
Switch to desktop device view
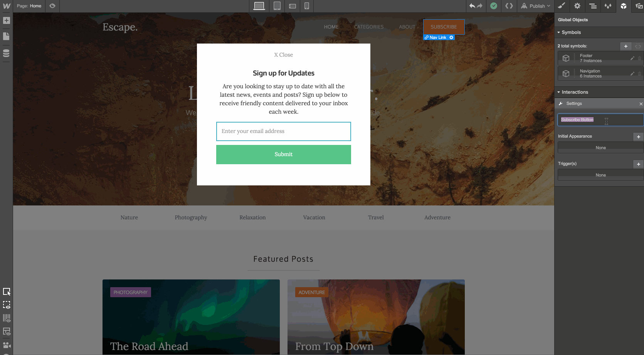pos(259,6)
